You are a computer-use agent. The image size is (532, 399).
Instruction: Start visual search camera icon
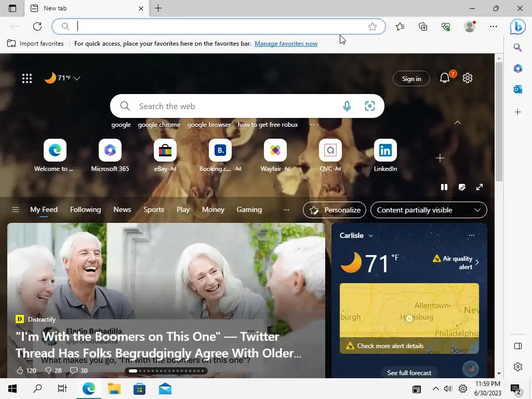[x=370, y=106]
